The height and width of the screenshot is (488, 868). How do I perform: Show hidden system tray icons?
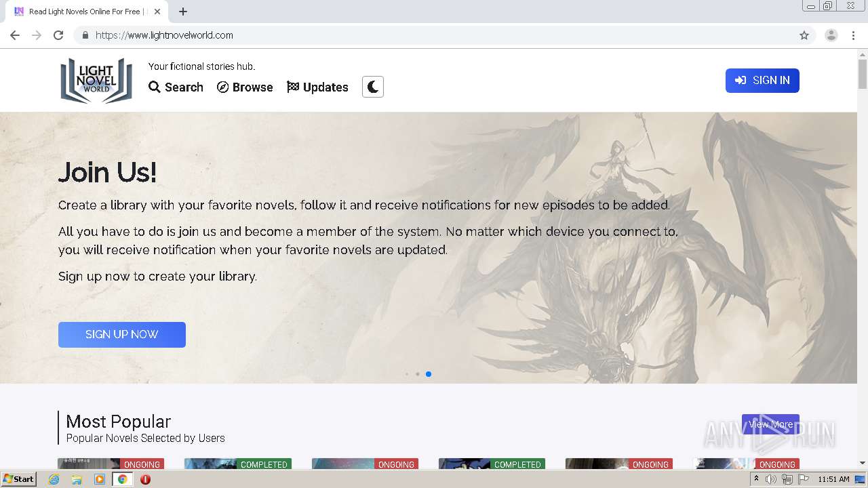pyautogui.click(x=756, y=479)
